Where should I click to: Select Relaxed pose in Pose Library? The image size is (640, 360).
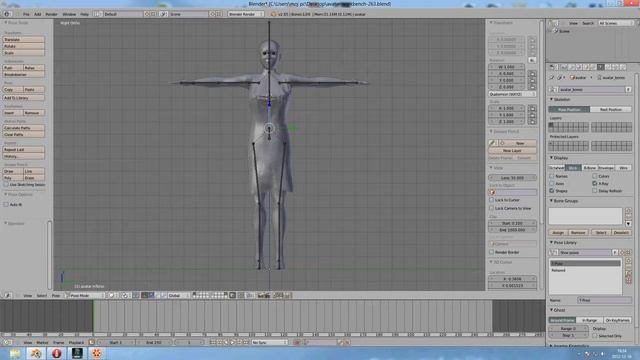click(x=585, y=271)
